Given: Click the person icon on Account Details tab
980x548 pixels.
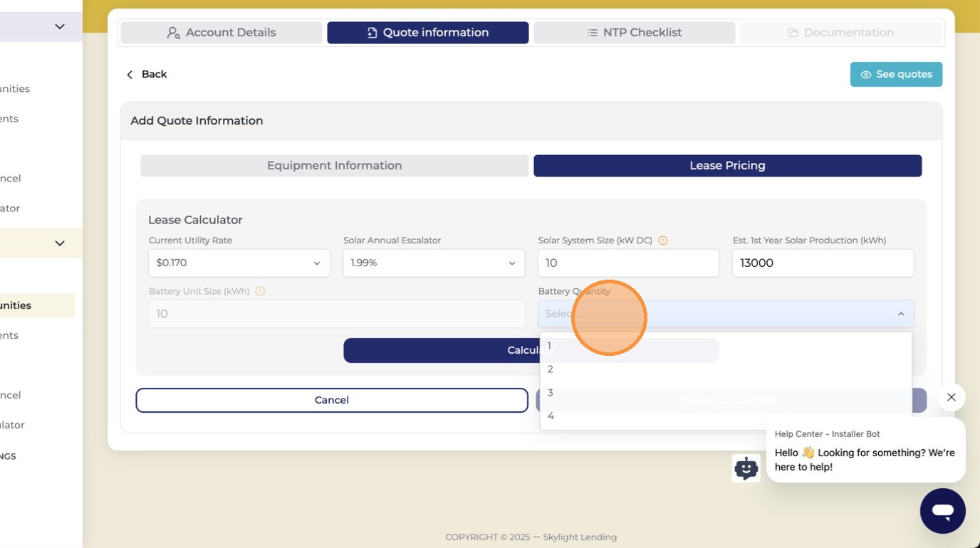Looking at the screenshot, I should (x=173, y=33).
